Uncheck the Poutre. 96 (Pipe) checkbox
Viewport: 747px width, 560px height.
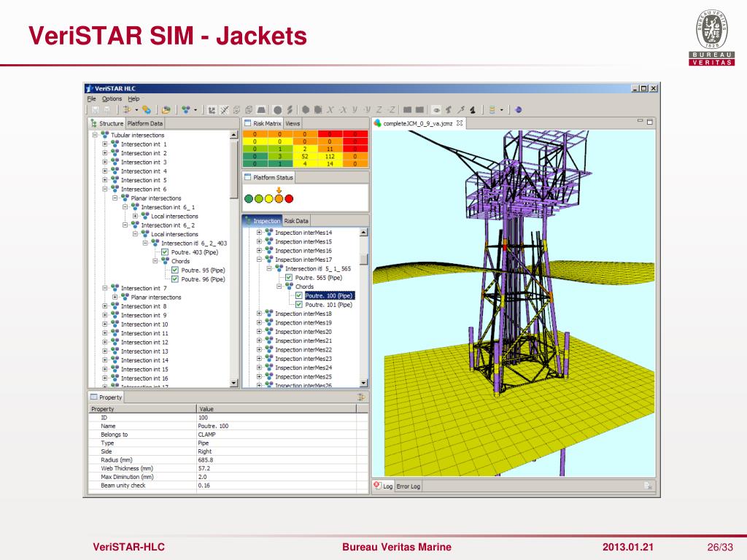click(x=175, y=279)
